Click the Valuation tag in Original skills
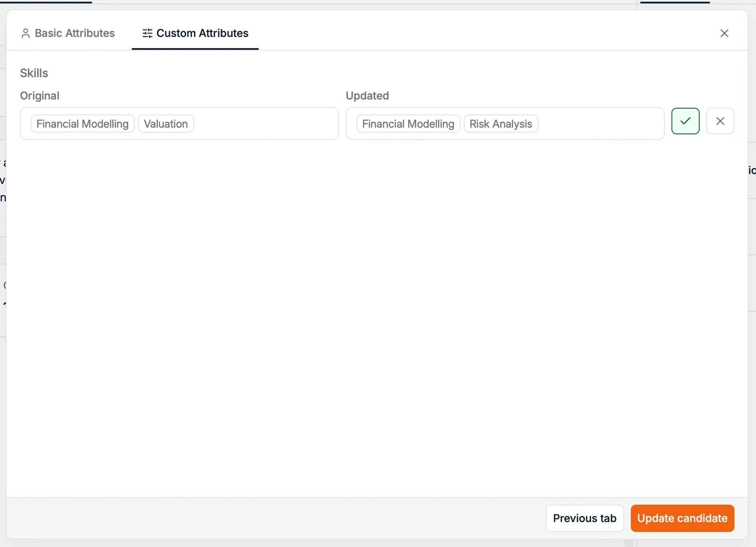 click(x=166, y=124)
